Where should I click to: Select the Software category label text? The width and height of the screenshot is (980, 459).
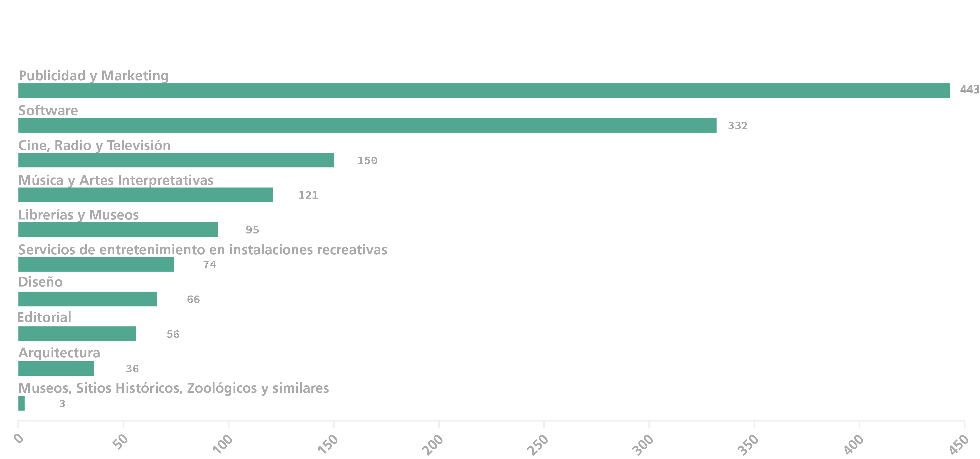48,111
